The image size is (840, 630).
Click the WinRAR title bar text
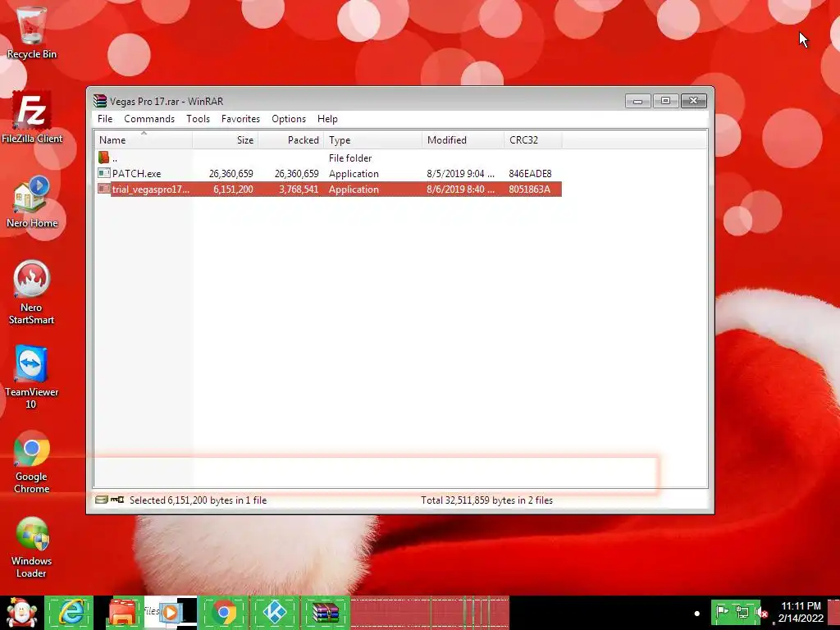pyautogui.click(x=167, y=101)
